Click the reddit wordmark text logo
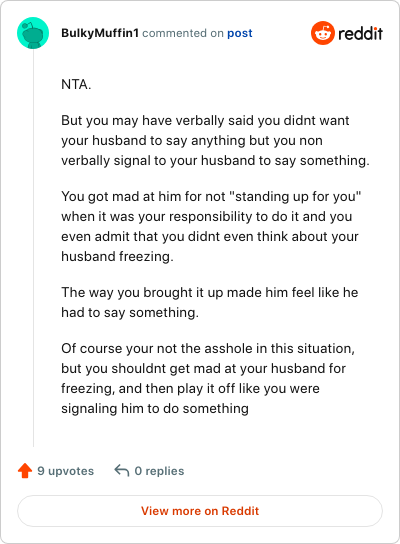Viewport: 400px width, 544px height. (x=360, y=33)
